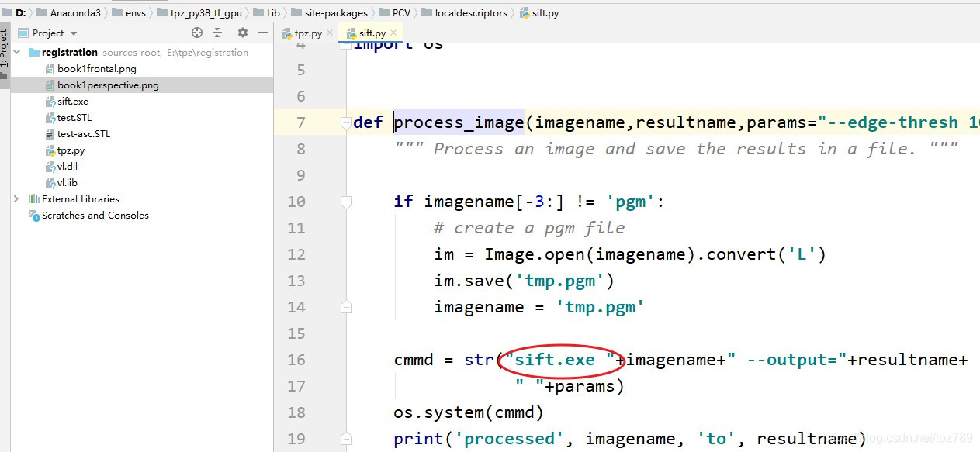Image resolution: width=980 pixels, height=452 pixels.
Task: Click 'process_image' function name
Action: (459, 122)
